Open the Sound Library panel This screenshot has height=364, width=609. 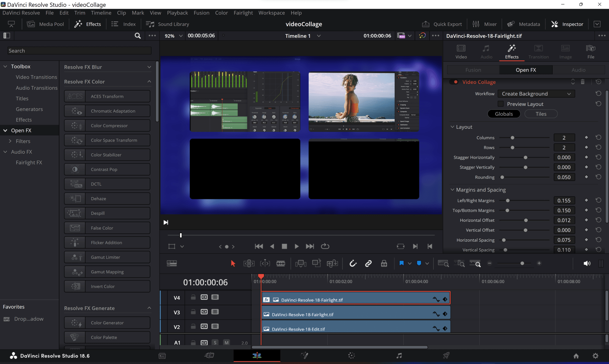click(167, 24)
